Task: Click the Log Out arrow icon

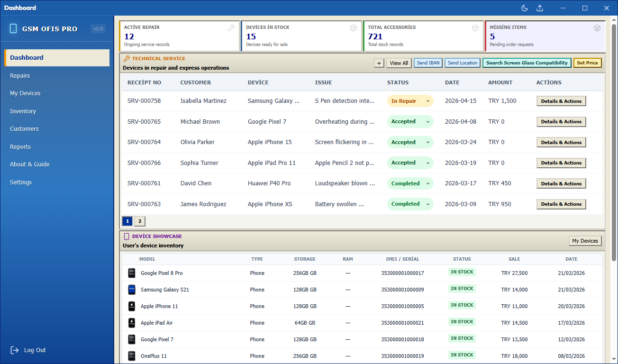Action: tap(15, 350)
